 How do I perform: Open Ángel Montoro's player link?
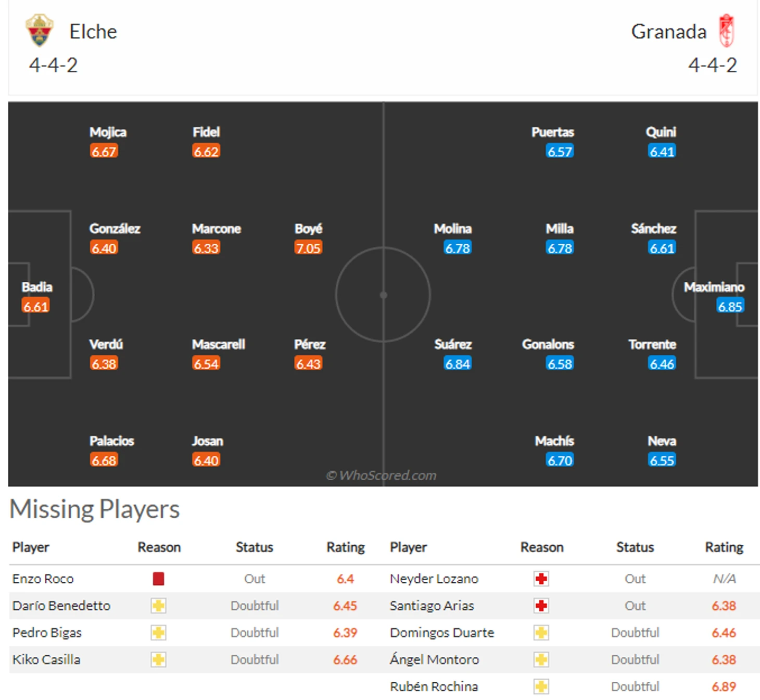pyautogui.click(x=434, y=659)
